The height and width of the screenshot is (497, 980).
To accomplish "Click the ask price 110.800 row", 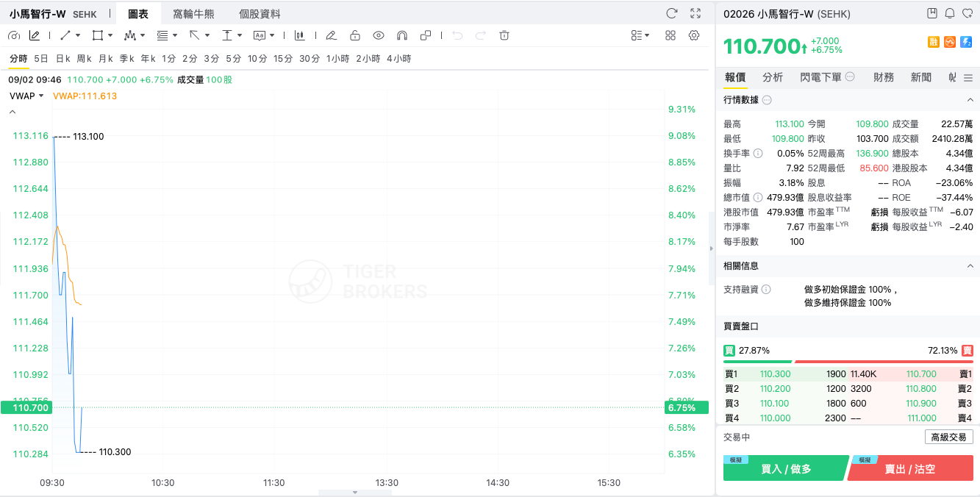I will [x=911, y=389].
